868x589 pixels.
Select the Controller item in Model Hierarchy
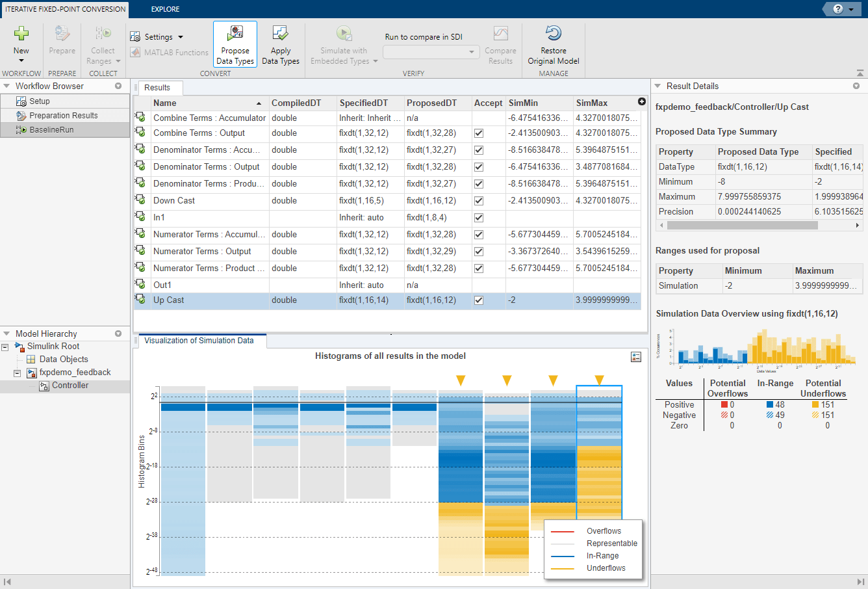tap(70, 386)
